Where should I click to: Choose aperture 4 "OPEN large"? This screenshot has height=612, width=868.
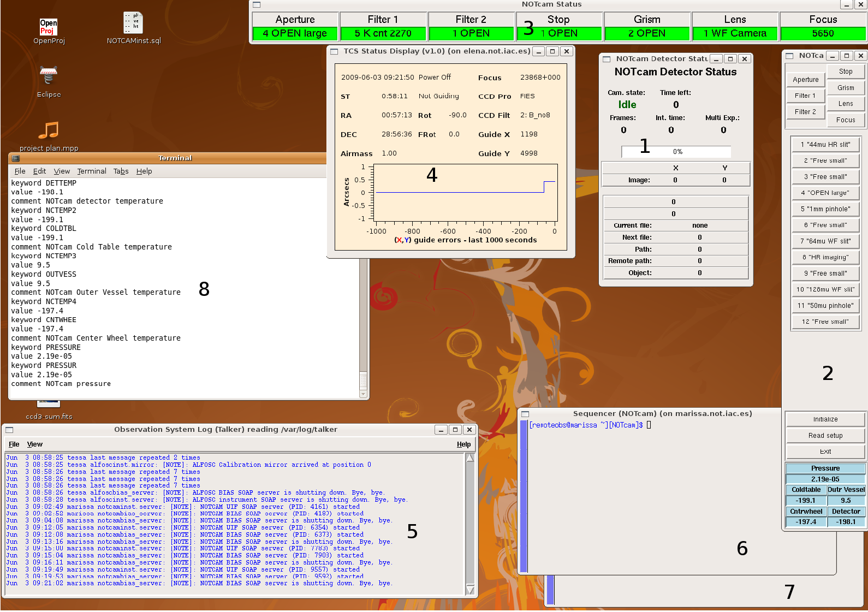click(825, 193)
